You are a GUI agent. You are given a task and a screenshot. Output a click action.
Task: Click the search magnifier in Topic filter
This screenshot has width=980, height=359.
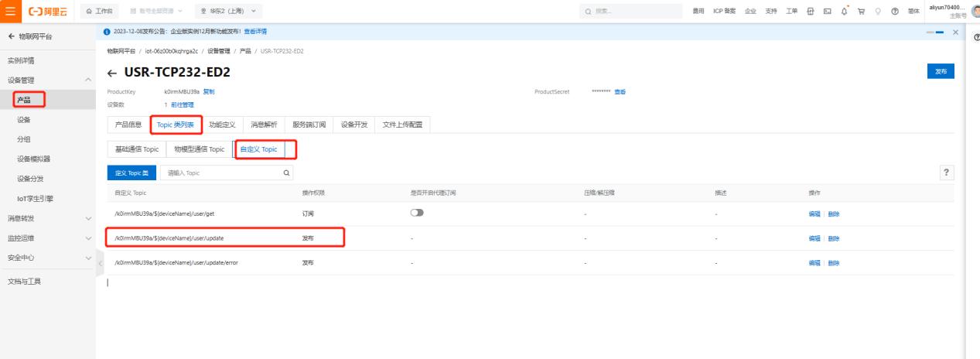286,173
